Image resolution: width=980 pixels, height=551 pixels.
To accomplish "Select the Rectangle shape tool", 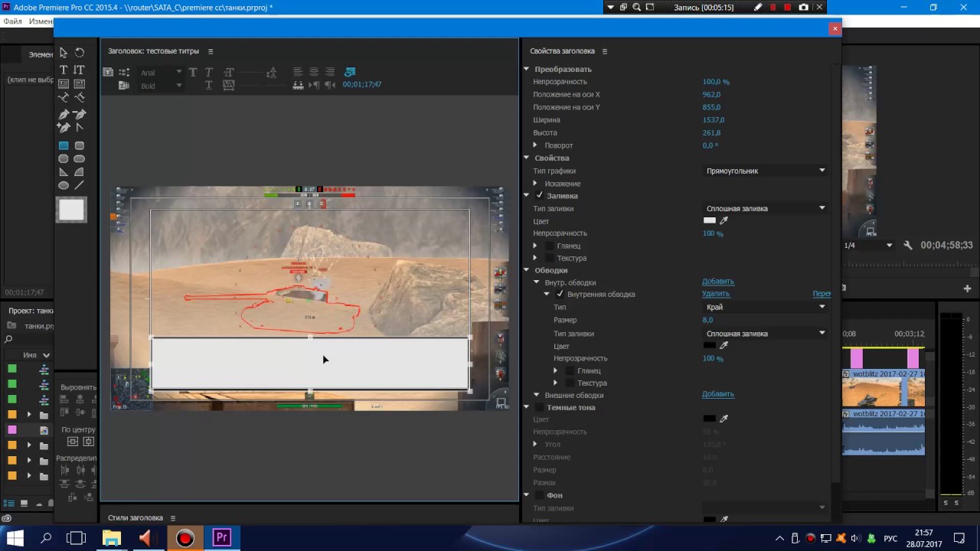I will pyautogui.click(x=64, y=145).
